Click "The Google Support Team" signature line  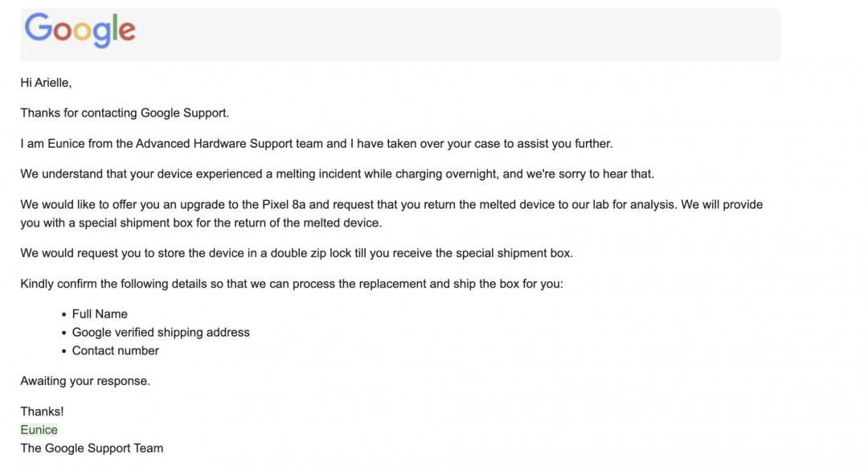click(x=92, y=448)
